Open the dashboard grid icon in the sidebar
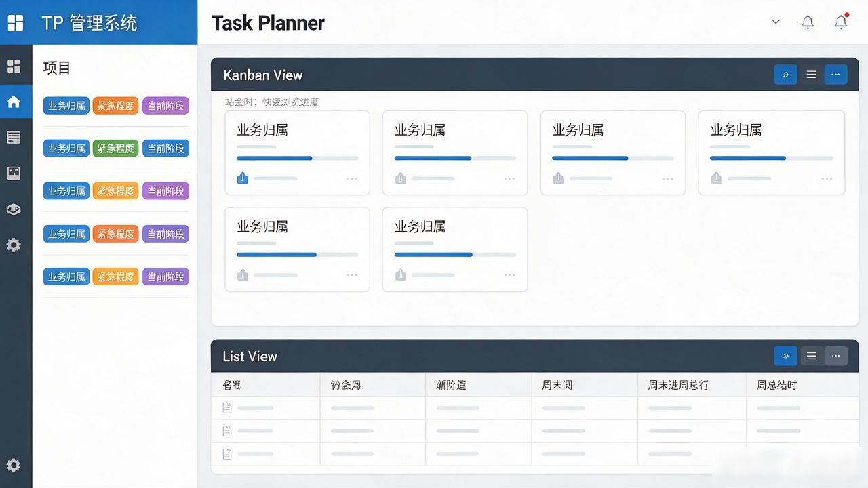 14,66
